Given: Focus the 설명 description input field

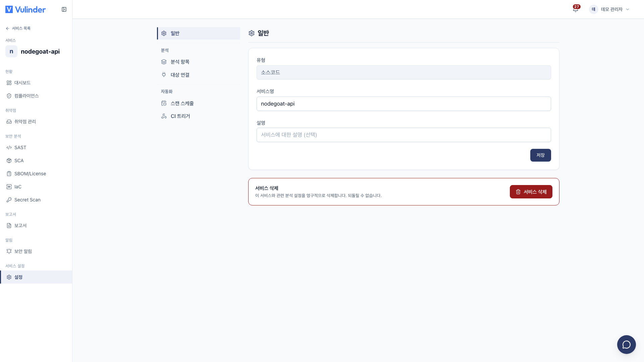Looking at the screenshot, I should [x=404, y=135].
